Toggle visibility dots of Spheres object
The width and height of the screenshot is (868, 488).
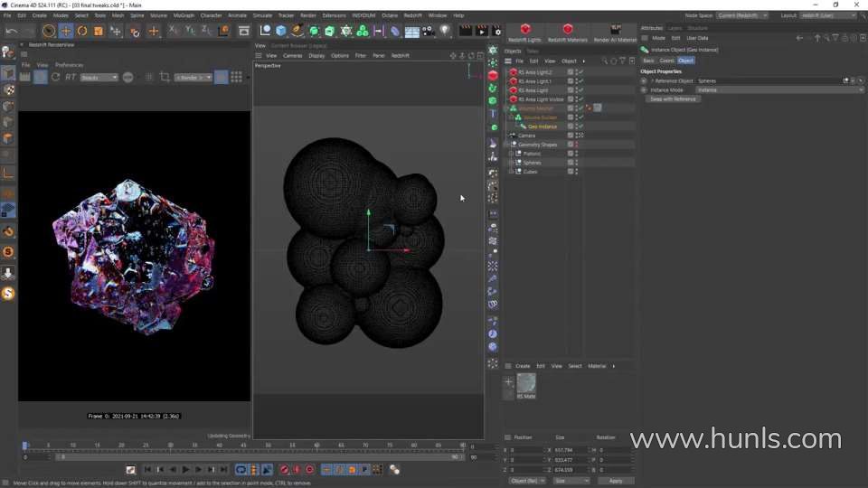point(576,163)
